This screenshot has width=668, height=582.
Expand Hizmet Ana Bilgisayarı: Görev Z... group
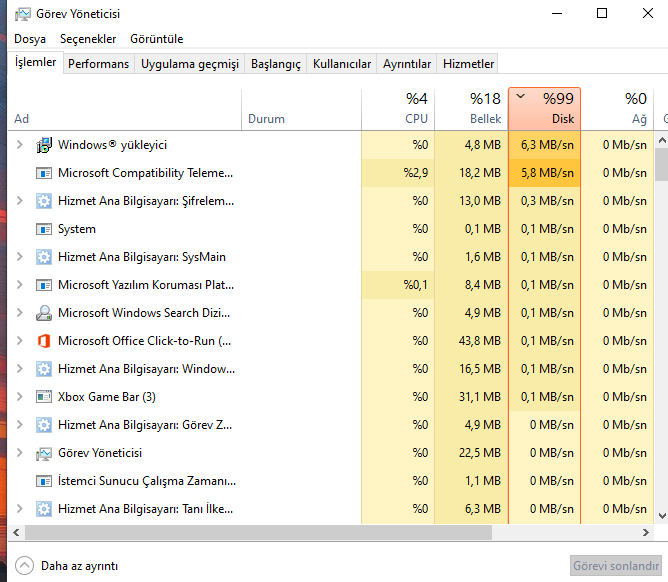(20, 425)
